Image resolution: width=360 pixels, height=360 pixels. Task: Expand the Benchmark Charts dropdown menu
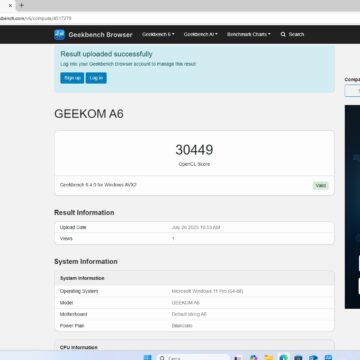[249, 34]
